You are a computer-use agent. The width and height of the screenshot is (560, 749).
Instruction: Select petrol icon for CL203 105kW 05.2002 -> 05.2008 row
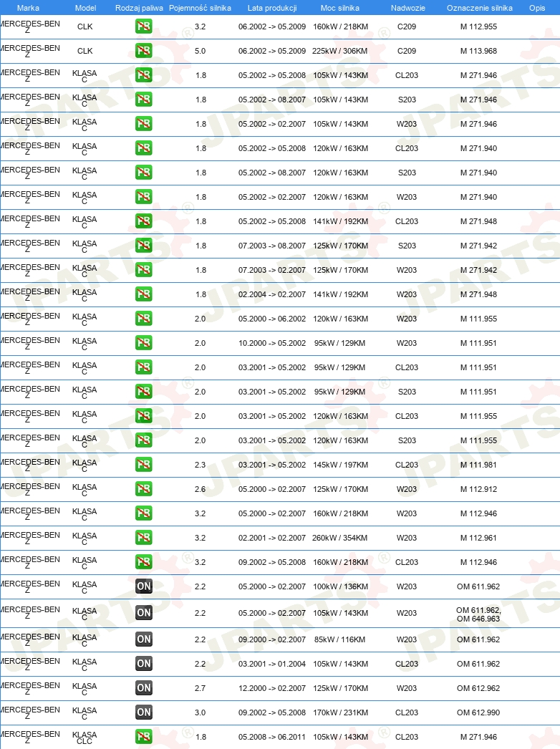tap(143, 75)
